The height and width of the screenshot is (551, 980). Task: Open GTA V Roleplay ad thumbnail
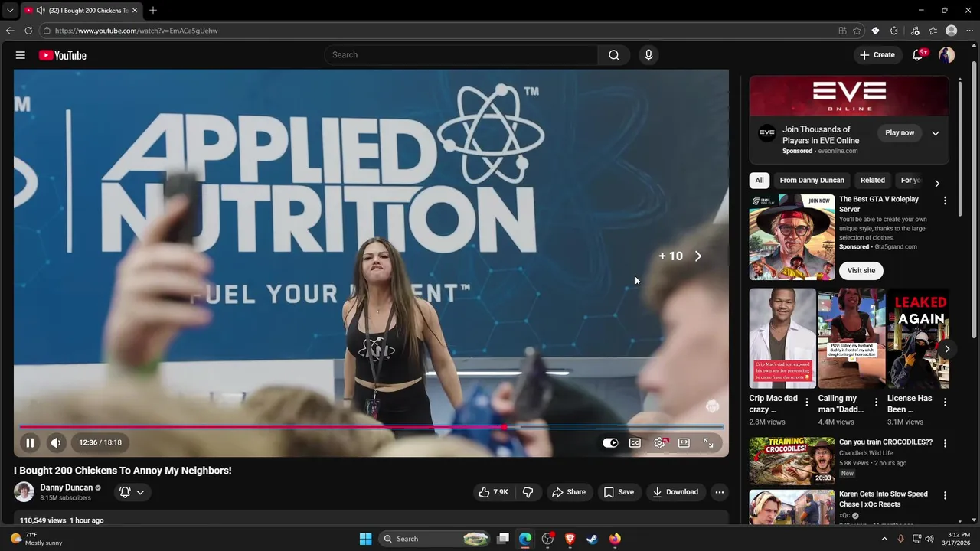(x=792, y=237)
